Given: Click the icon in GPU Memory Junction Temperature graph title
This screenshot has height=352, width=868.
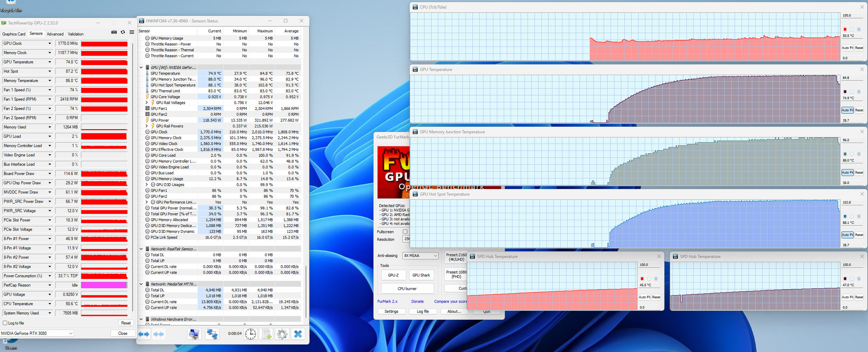Looking at the screenshot, I should pyautogui.click(x=415, y=132).
